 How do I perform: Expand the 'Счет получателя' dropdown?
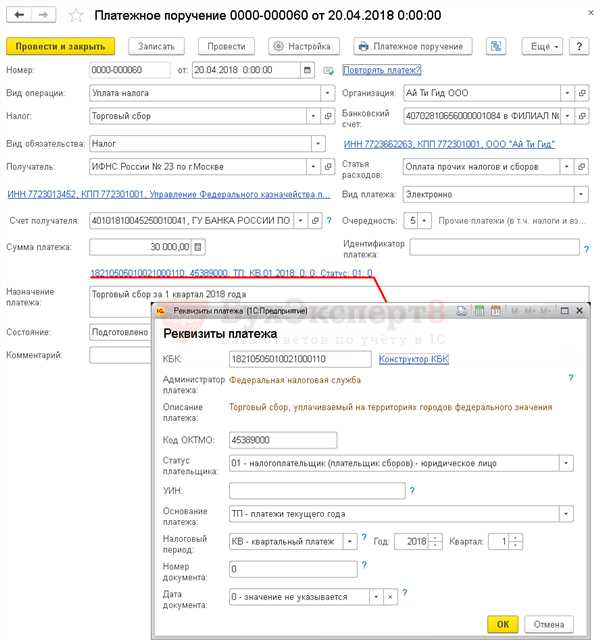(301, 221)
